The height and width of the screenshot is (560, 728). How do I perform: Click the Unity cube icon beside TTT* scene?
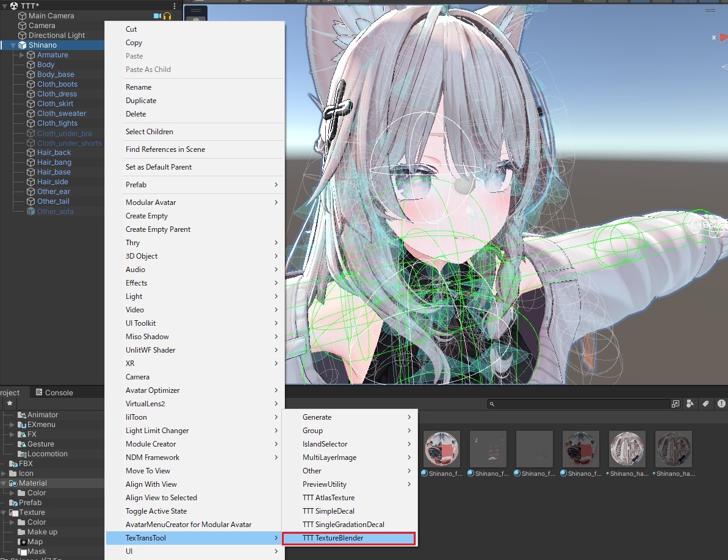14,5
